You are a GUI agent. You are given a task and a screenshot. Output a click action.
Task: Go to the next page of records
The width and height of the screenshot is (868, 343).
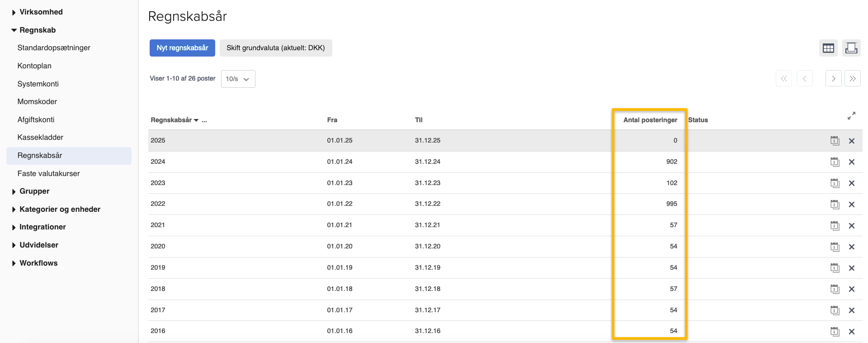[x=833, y=79]
